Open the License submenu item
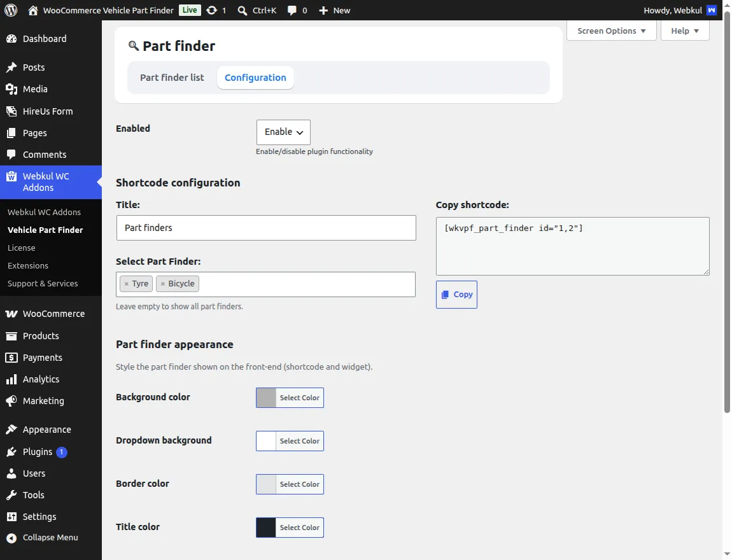This screenshot has width=732, height=560. pyautogui.click(x=22, y=248)
